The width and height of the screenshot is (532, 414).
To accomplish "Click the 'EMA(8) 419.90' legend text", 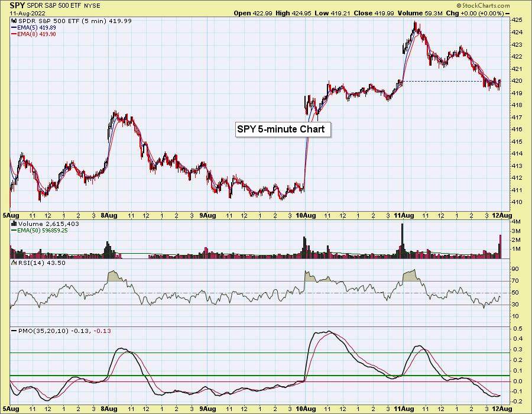I will tap(37, 34).
